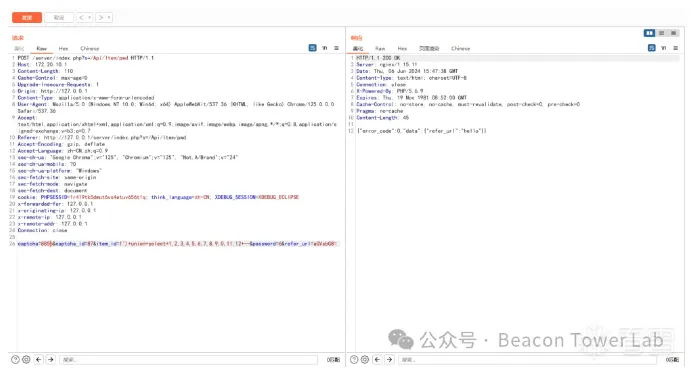Open response panel hamburger options menu
The height and width of the screenshot is (380, 694).
click(x=675, y=48)
